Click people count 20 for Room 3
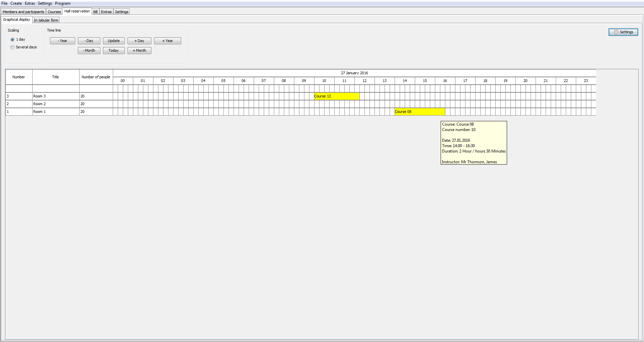 [96, 96]
